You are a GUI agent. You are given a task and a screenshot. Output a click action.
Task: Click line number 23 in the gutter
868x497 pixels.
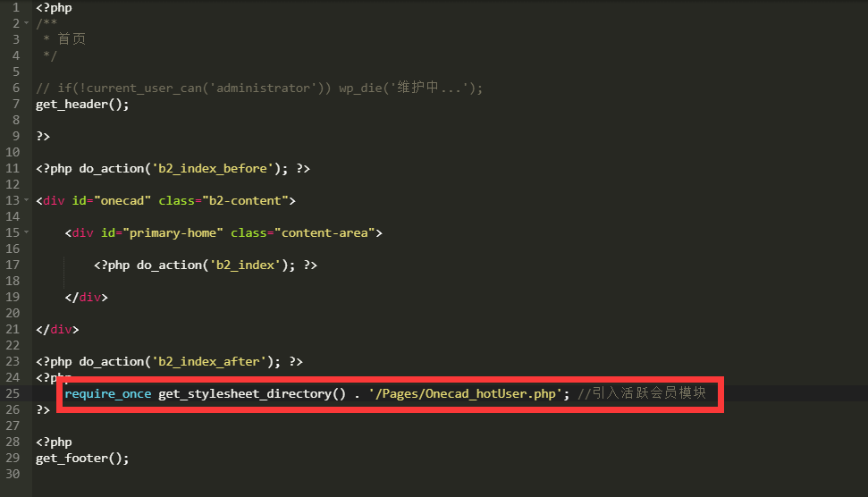[13, 361]
